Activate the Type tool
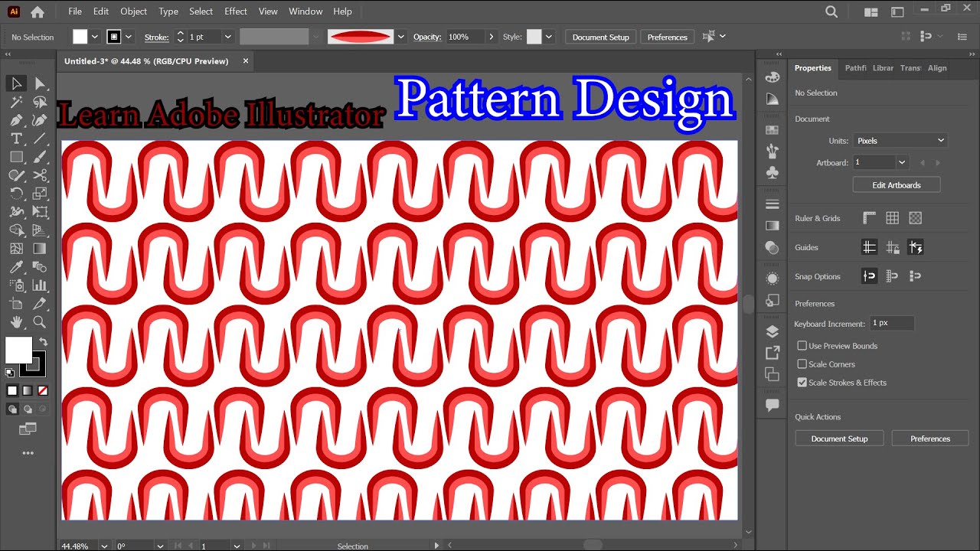 click(16, 139)
